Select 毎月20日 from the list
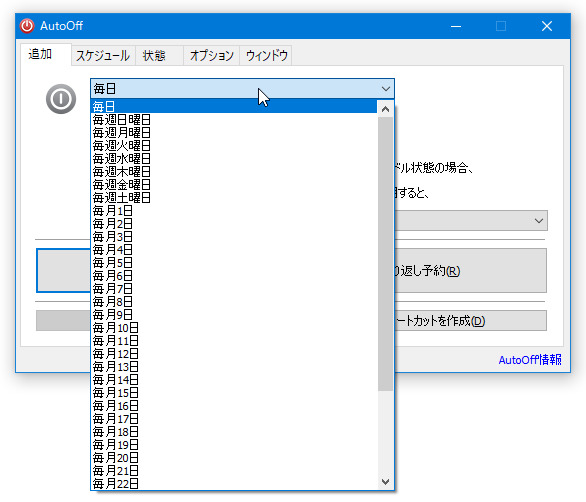 pyautogui.click(x=234, y=458)
